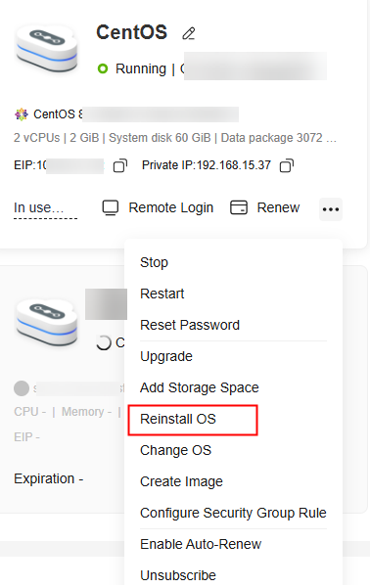
Task: Copy the EIP address with copy icon
Action: click(120, 165)
